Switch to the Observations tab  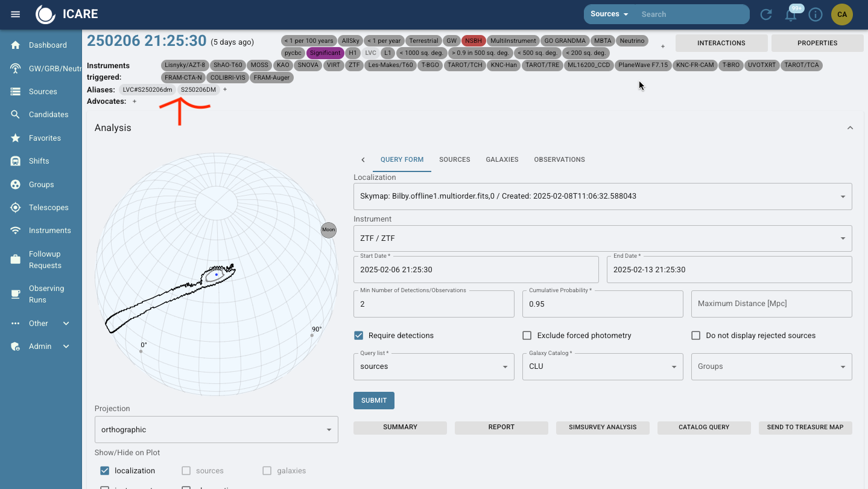click(x=559, y=160)
